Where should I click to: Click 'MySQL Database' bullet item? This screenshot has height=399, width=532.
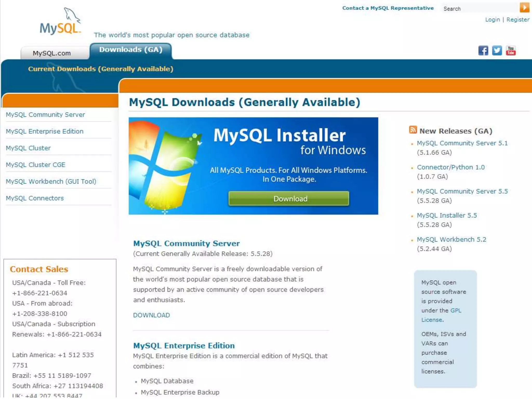(167, 381)
